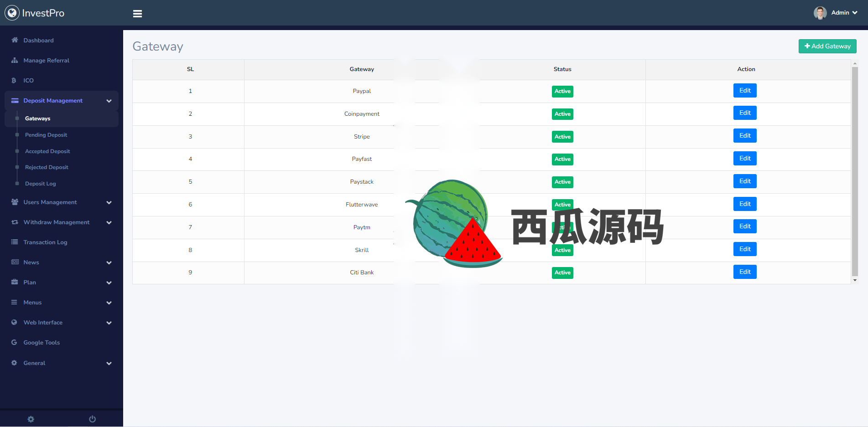This screenshot has height=427, width=868.
Task: Click the table vertical scrollbar thumb
Action: (855, 172)
